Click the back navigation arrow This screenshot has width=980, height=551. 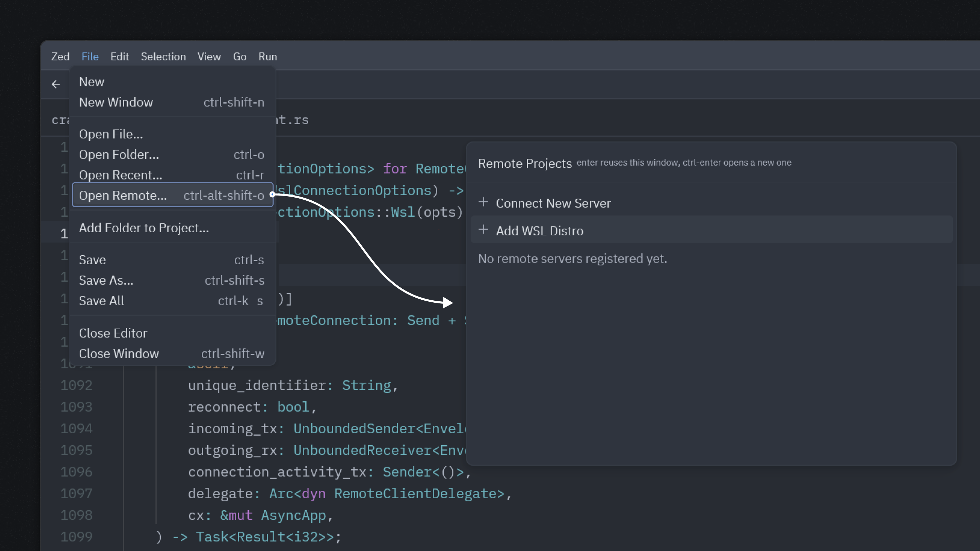[55, 84]
